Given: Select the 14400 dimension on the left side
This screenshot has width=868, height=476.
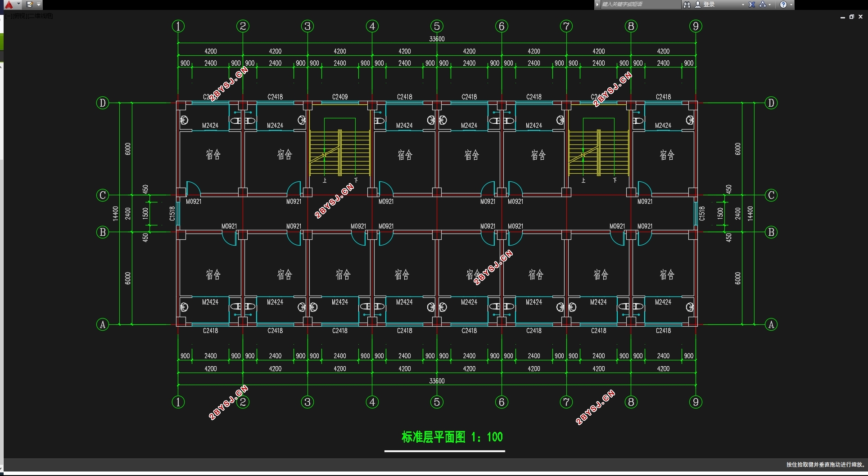Looking at the screenshot, I should [x=115, y=213].
